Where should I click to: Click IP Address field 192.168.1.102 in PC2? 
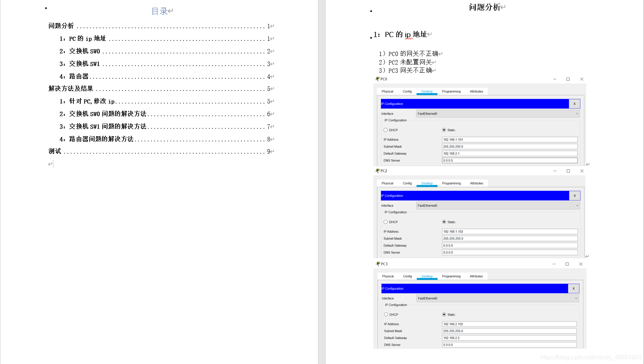pos(510,232)
